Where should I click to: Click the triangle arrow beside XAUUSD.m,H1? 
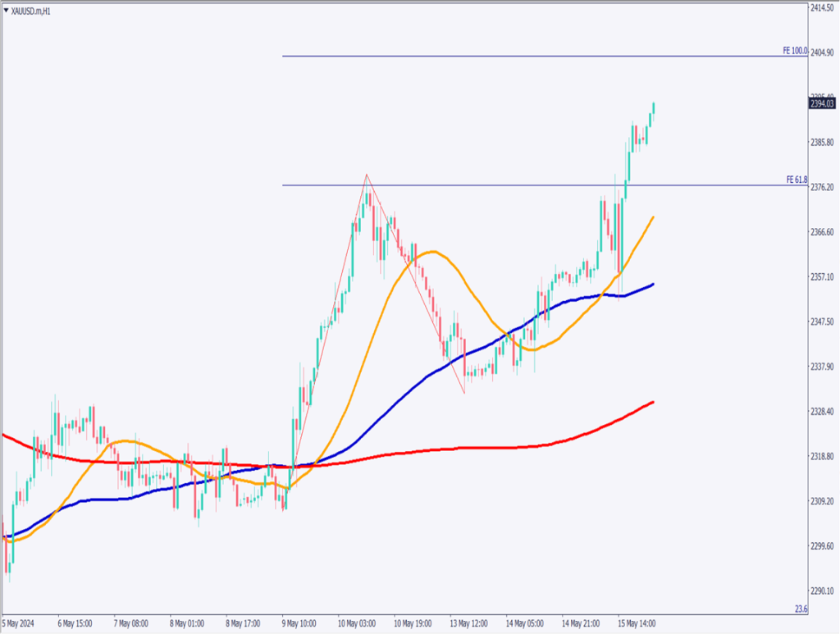6,11
